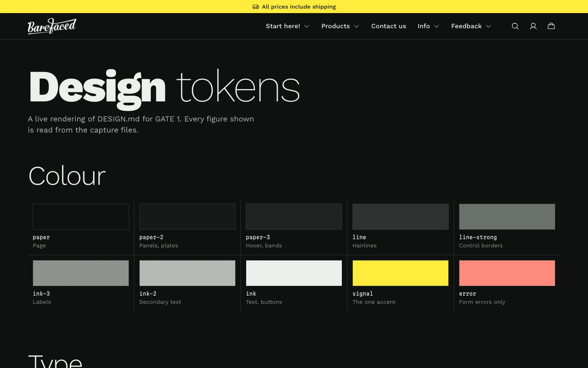This screenshot has width=588, height=368.
Task: Open the Start here! menu
Action: coord(287,26)
